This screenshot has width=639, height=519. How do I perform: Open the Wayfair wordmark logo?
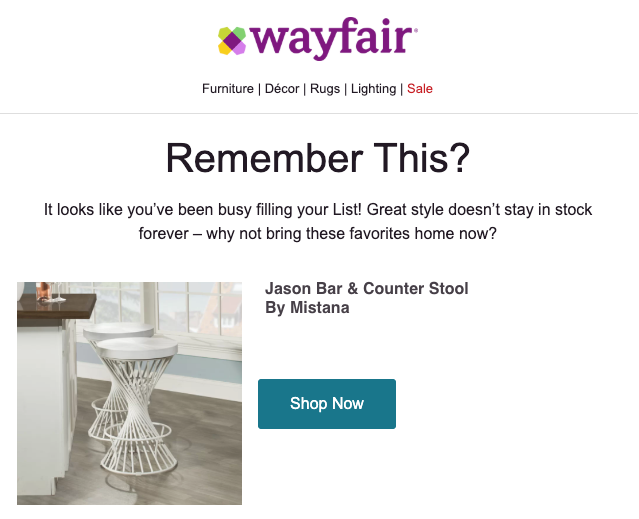click(x=333, y=39)
